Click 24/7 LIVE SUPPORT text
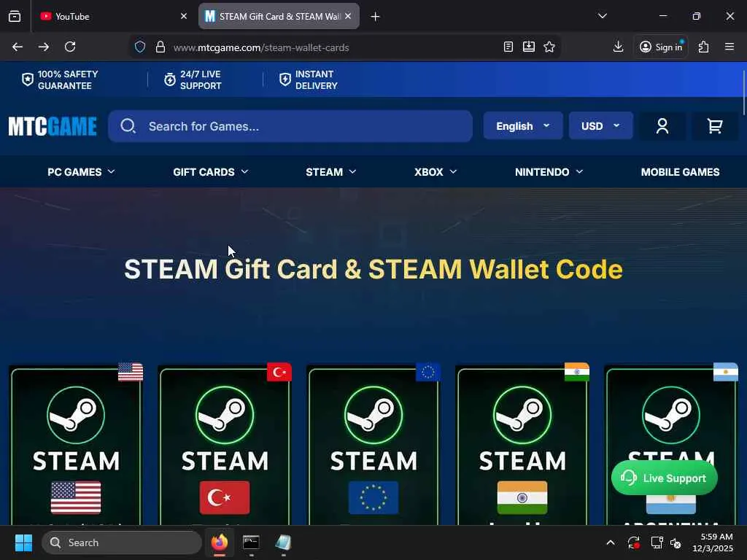 [201, 80]
